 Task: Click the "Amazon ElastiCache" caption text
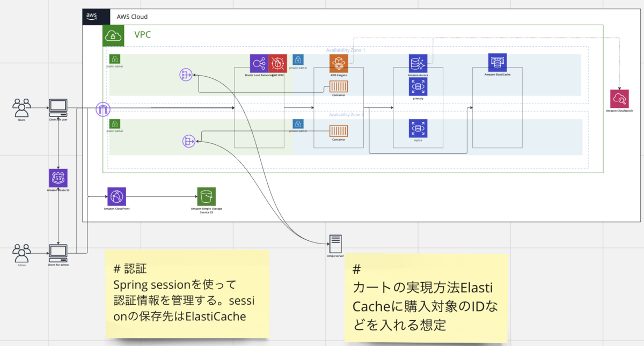[x=497, y=75]
